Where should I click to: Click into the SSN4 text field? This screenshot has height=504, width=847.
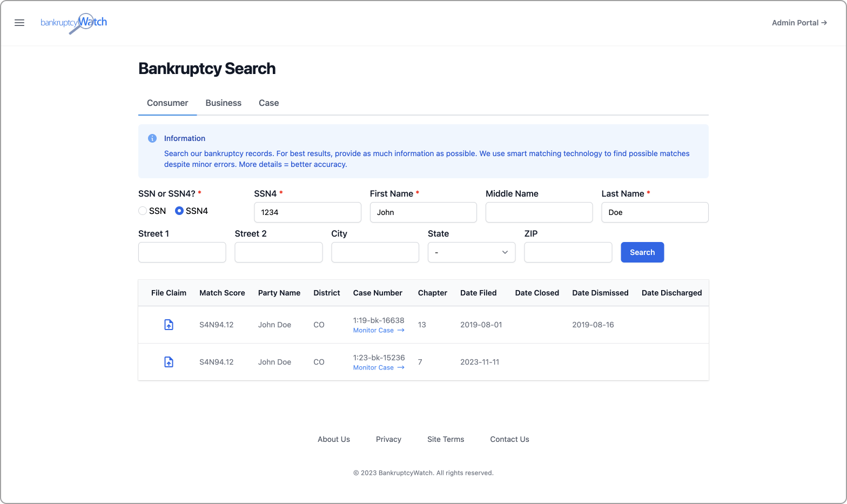pos(307,212)
